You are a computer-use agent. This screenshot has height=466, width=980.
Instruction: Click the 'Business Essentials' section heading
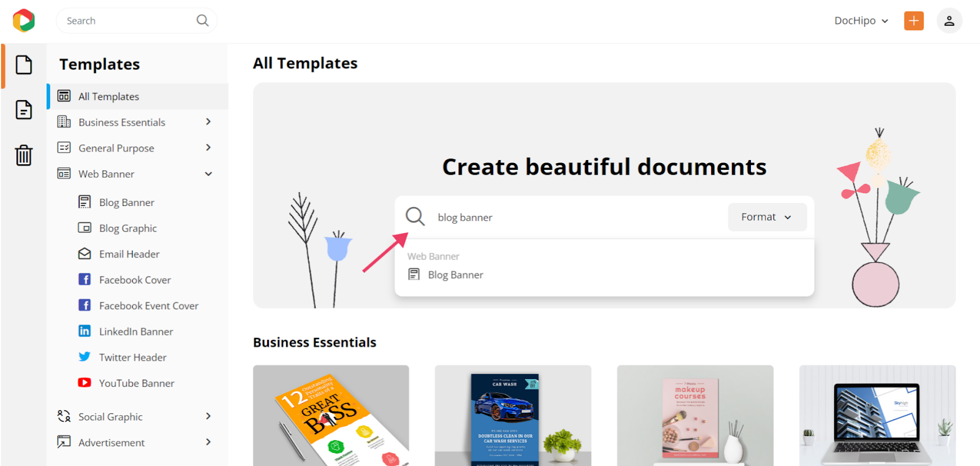pyautogui.click(x=315, y=342)
